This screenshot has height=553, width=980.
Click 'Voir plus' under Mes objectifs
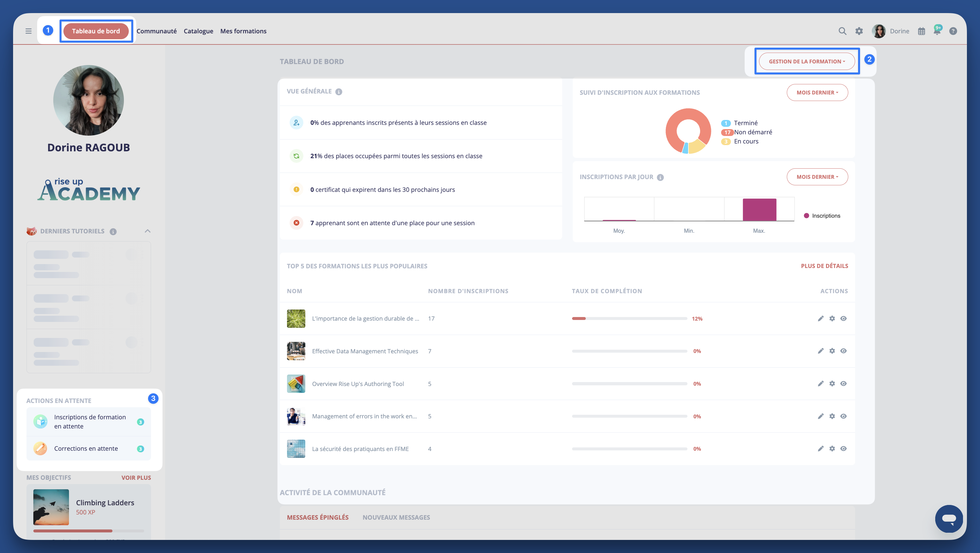click(x=136, y=477)
